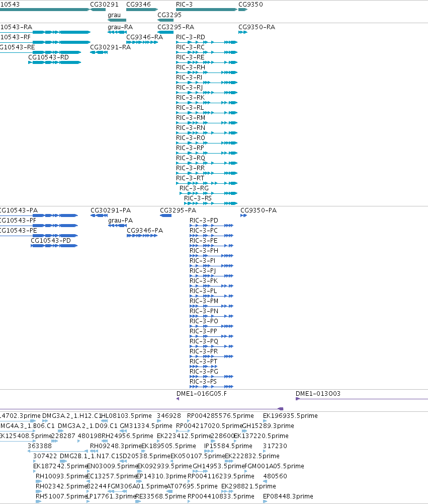Screen dimensions: 428x504
Task: Select protein RIC-3-PG
Action: (x=211, y=377)
